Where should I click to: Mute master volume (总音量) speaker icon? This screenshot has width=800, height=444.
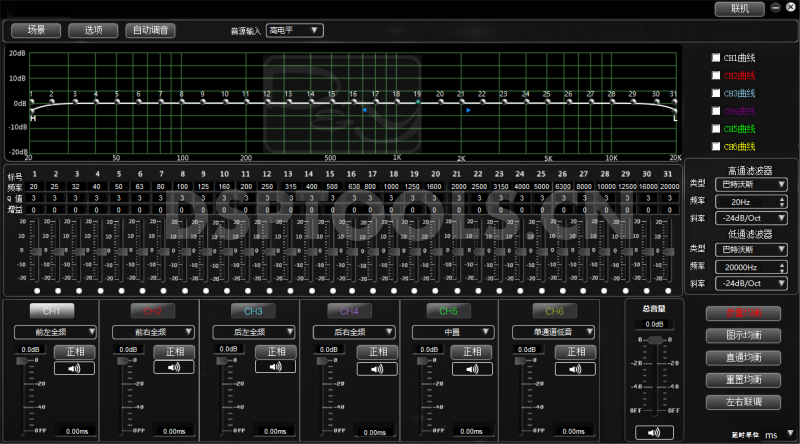654,432
